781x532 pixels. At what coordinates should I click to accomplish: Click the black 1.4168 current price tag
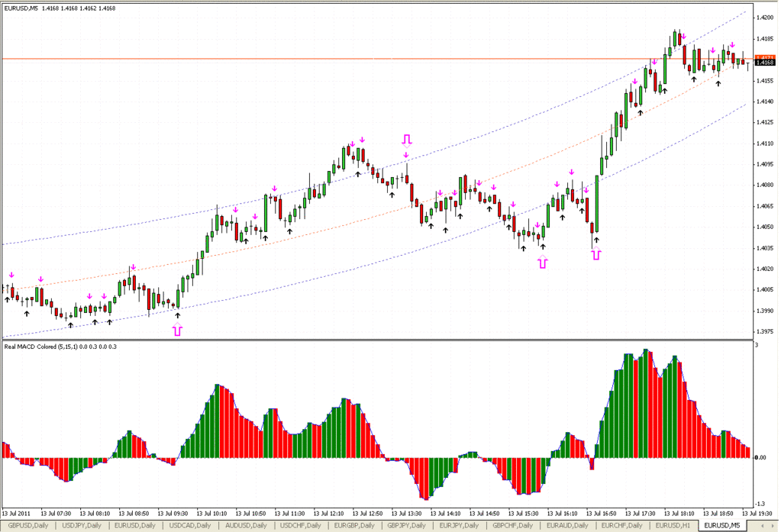point(765,63)
